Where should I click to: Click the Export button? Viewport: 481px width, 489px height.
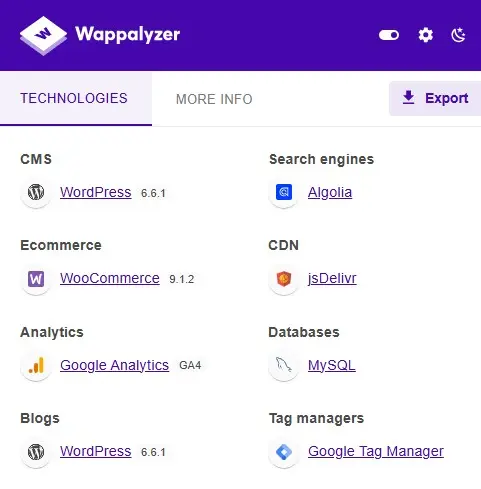(x=435, y=98)
